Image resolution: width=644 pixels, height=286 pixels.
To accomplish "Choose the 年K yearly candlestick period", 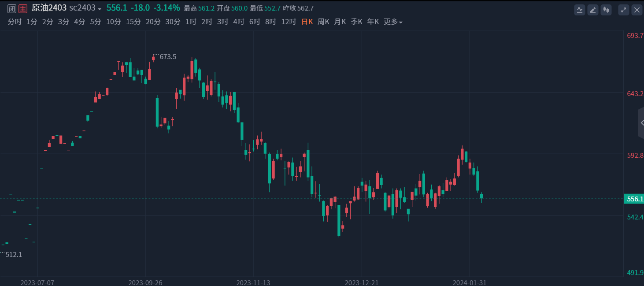I will [x=373, y=22].
